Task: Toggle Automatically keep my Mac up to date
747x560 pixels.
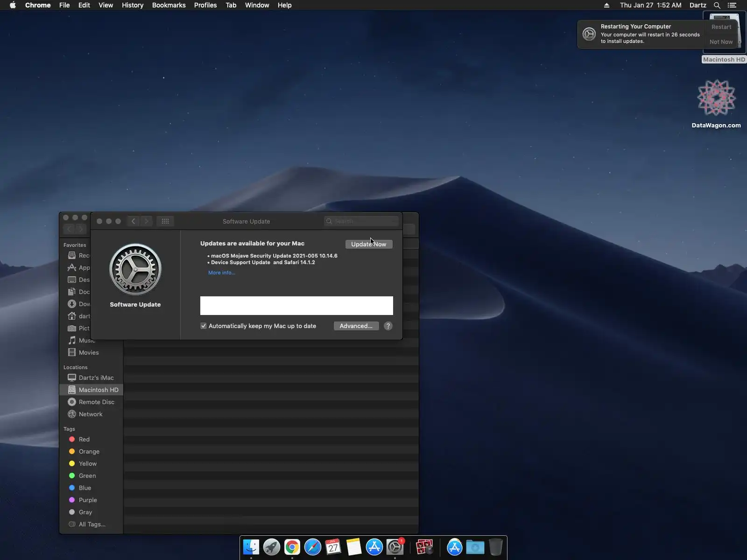Action: click(204, 326)
